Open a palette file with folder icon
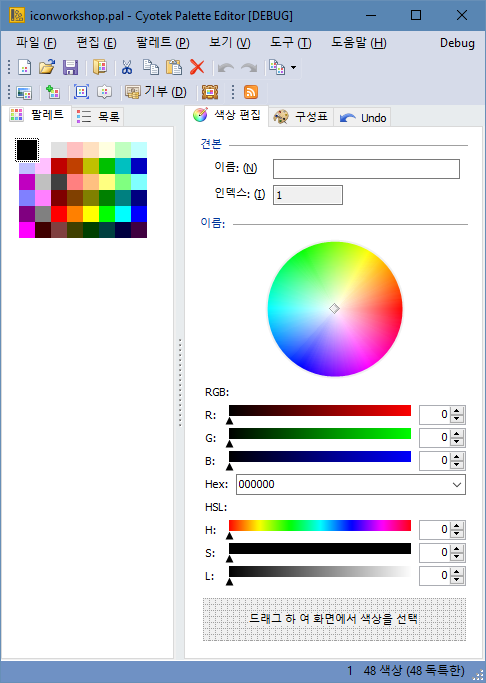Image resolution: width=486 pixels, height=683 pixels. click(x=47, y=68)
